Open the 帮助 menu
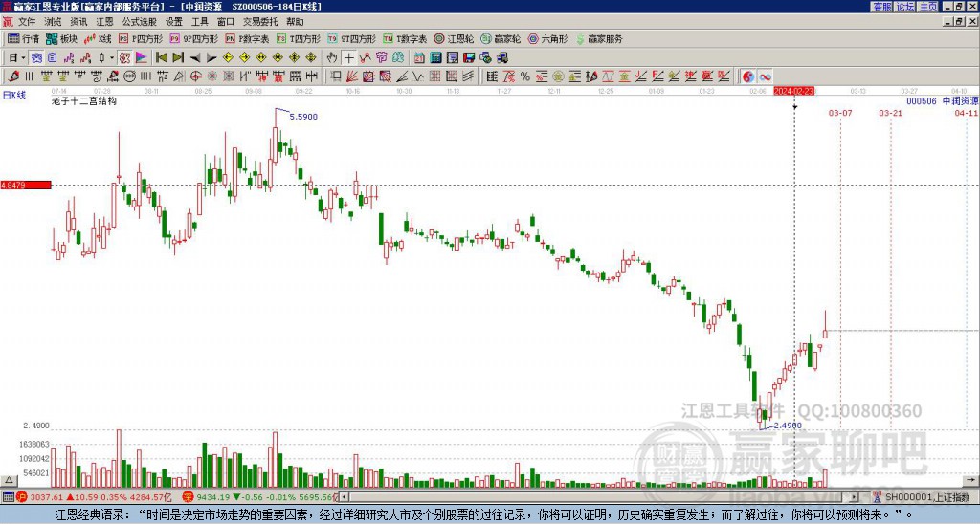Screen dimensions: 980x524 [295, 22]
